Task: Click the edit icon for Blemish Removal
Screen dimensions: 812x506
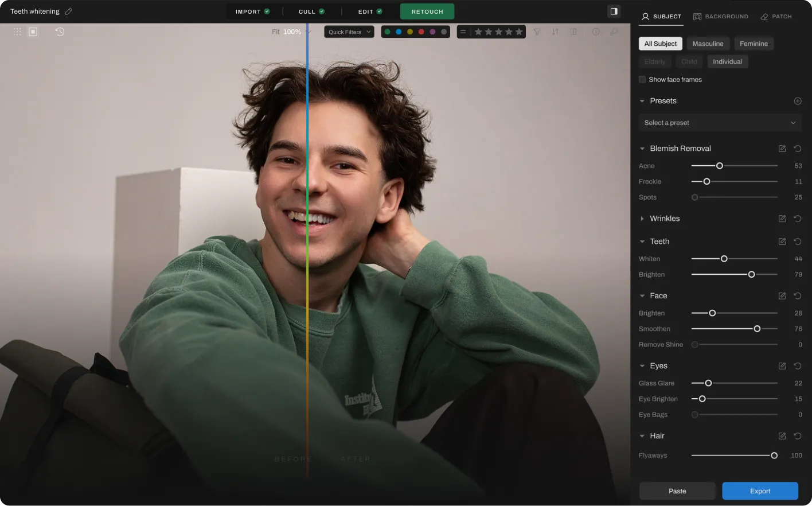Action: pos(782,149)
